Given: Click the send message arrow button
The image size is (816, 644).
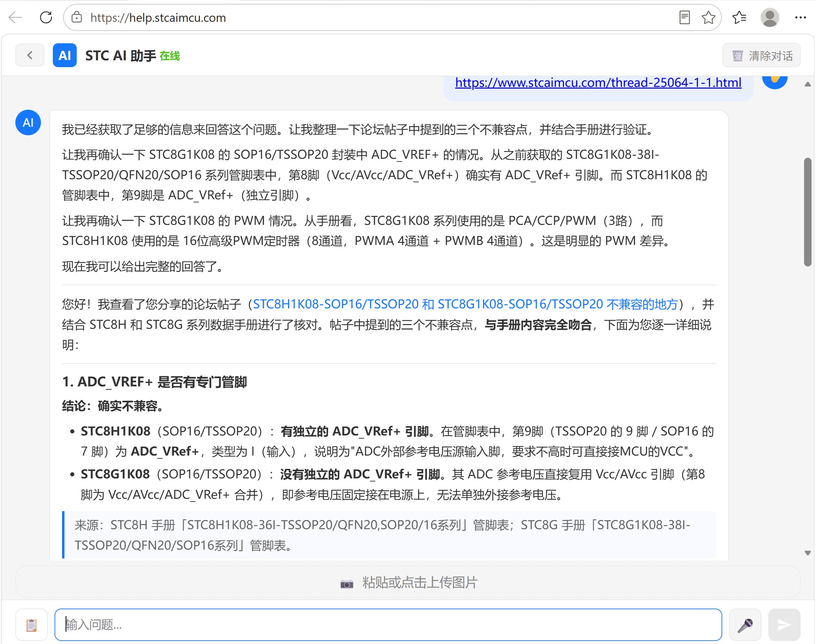Looking at the screenshot, I should 784,625.
